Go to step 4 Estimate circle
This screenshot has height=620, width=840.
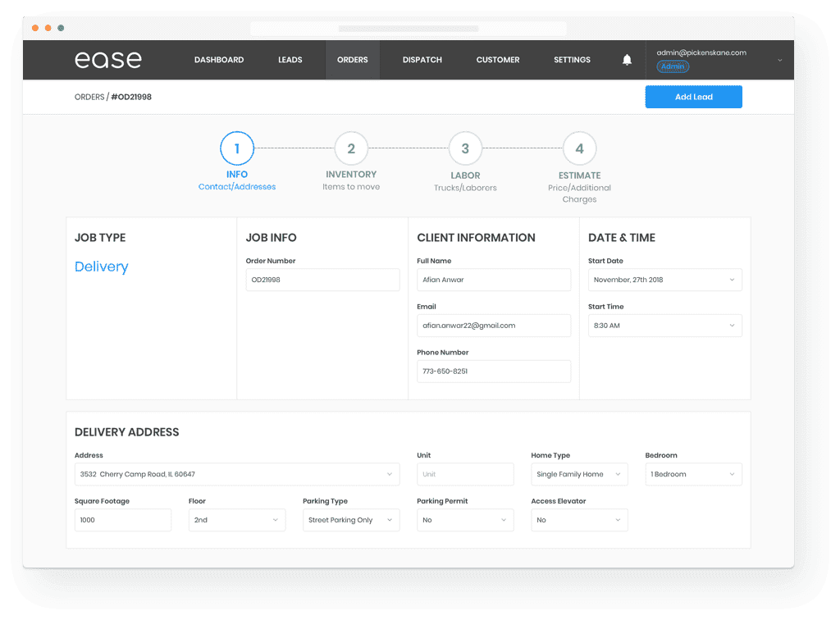[x=579, y=148]
